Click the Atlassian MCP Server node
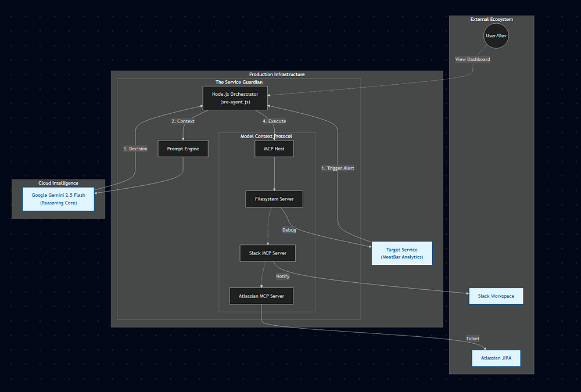The height and width of the screenshot is (392, 581). coord(261,296)
